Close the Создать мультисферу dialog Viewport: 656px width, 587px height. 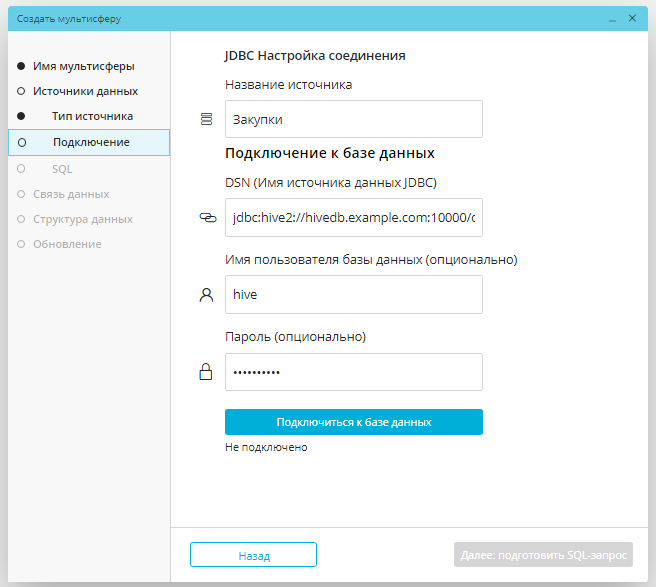(x=632, y=18)
